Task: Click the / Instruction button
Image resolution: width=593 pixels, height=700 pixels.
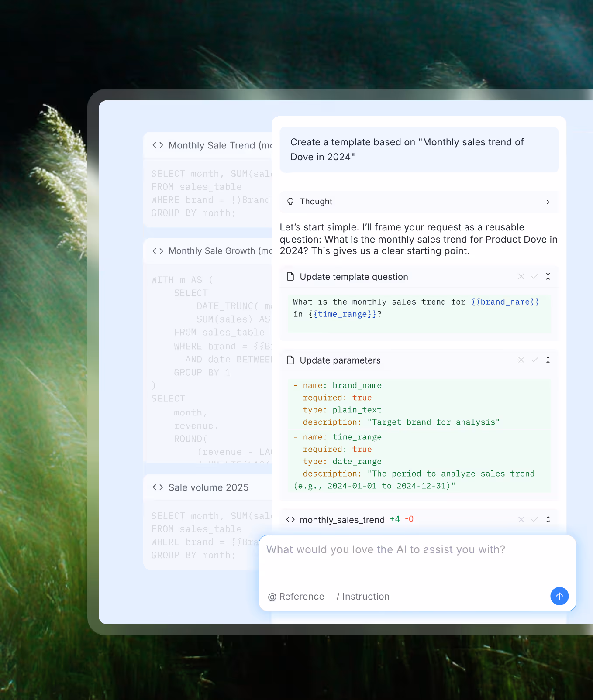Action: point(363,597)
